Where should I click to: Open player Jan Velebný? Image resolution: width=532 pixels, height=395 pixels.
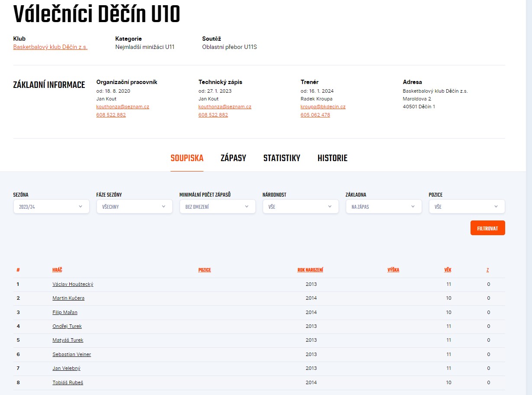click(x=66, y=368)
